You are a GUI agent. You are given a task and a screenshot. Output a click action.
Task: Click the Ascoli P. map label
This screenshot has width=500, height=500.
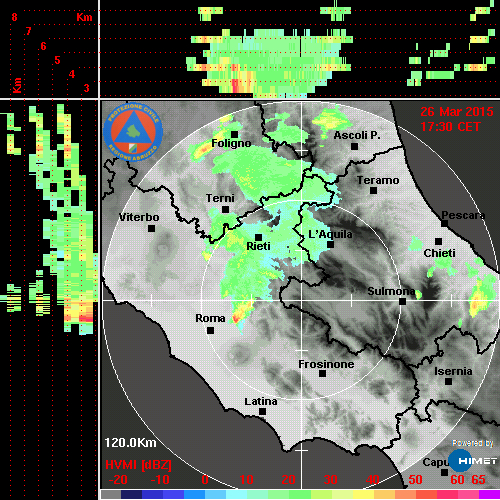357,135
